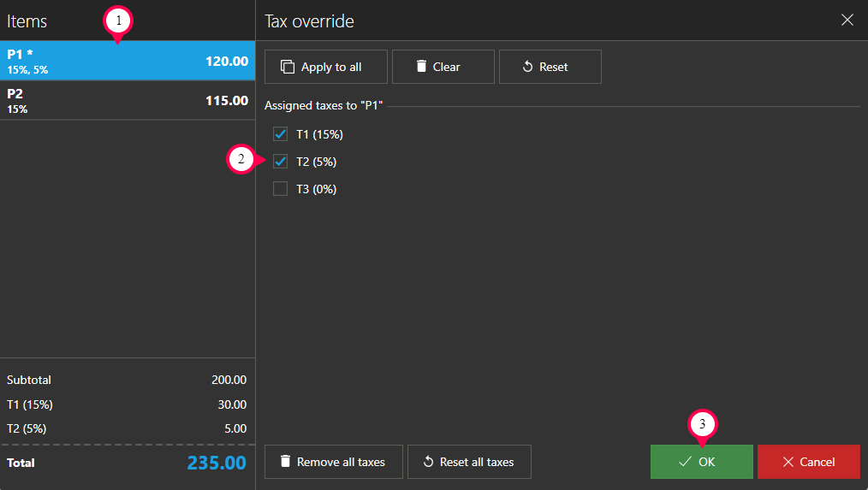Click the "15%, 5%" tax text under P1
Screen dimensions: 868x490
27,70
